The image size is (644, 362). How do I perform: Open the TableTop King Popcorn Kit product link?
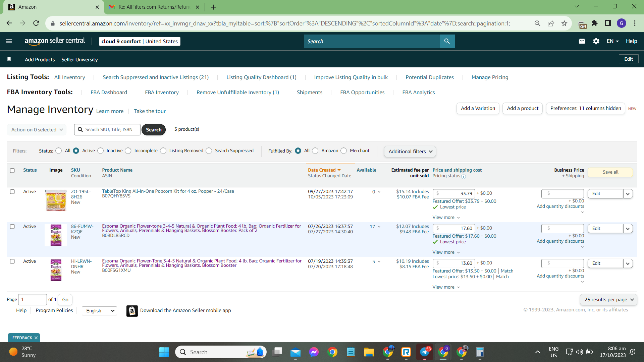click(x=168, y=191)
